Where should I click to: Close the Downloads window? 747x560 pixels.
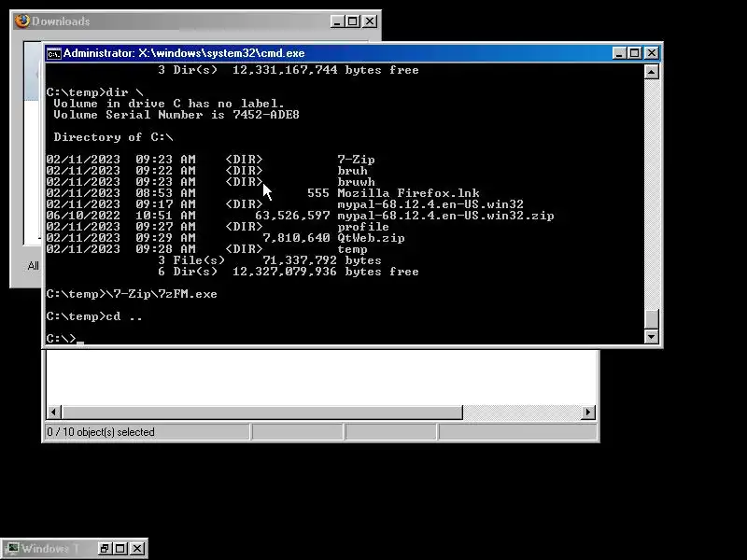click(370, 21)
